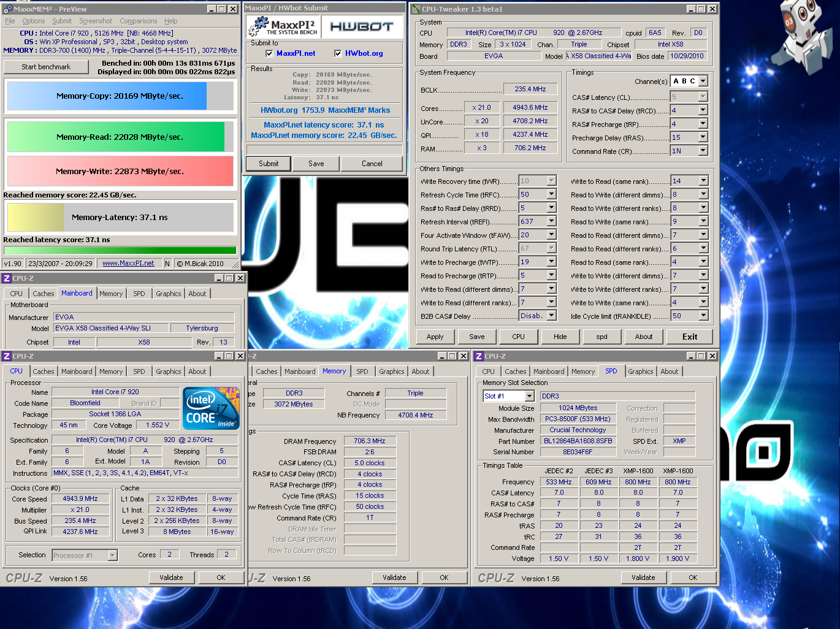Click the Exit button in CPU-Tweaker
Screen dimensions: 840x629
click(690, 337)
